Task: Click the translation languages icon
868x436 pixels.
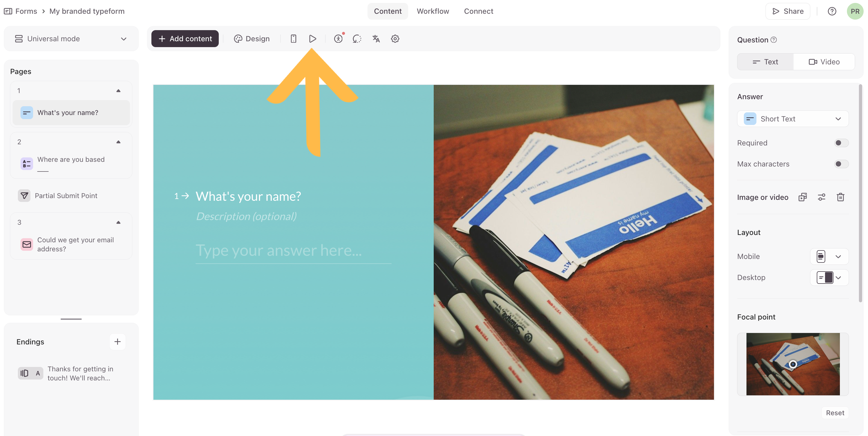Action: (x=376, y=39)
